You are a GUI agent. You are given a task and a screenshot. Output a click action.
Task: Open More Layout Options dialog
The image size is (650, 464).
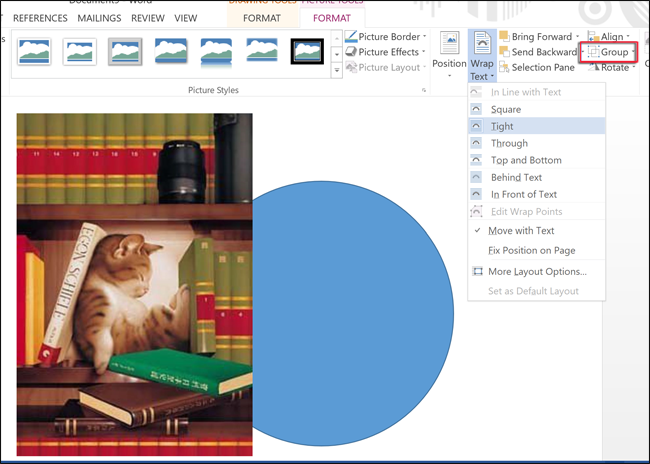(536, 272)
